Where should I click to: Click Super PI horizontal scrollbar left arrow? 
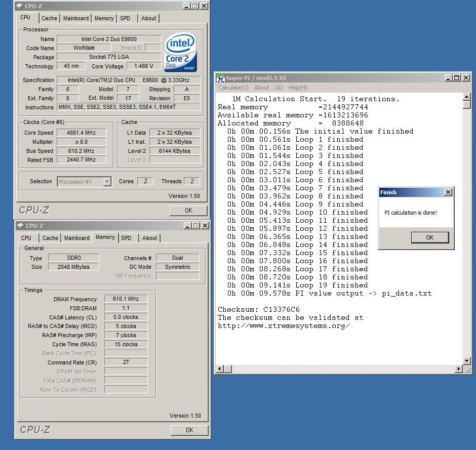tap(219, 369)
